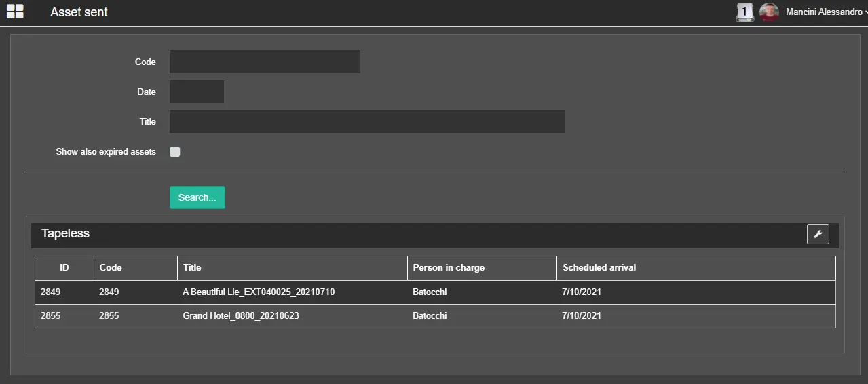
Task: Select the Grand Hotel row title
Action: pyautogui.click(x=241, y=316)
